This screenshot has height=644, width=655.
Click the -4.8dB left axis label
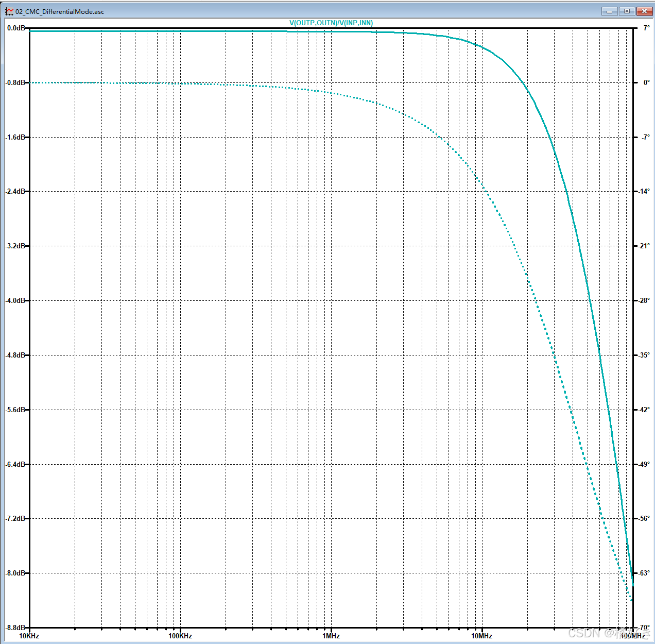pos(15,355)
